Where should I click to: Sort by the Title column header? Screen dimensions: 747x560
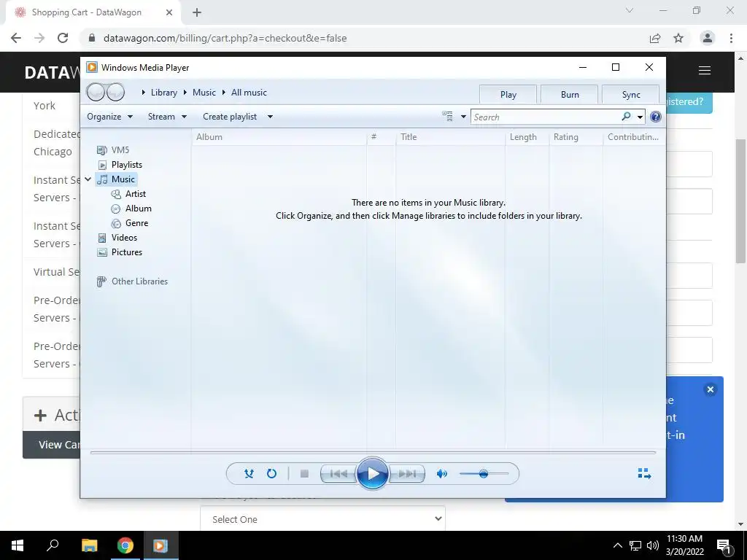(x=450, y=137)
